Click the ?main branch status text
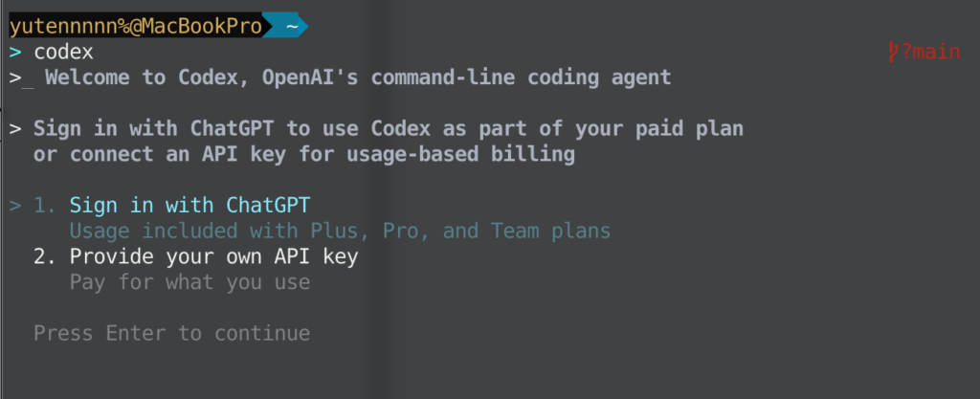The image size is (980, 399). tap(930, 53)
